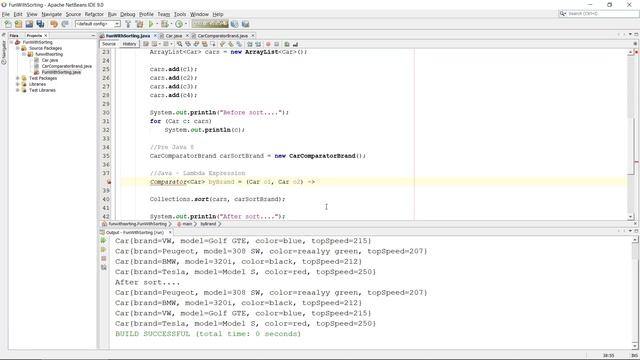The width and height of the screenshot is (640, 360).
Task: Click the red Start Macro Recording icon
Action: pos(268,44)
